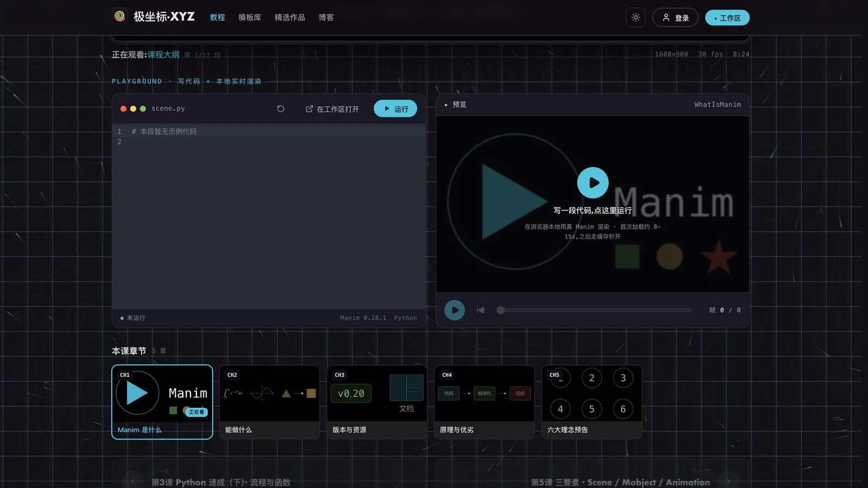Select the scene.py file name
Screen dimensions: 868x488
click(168, 108)
